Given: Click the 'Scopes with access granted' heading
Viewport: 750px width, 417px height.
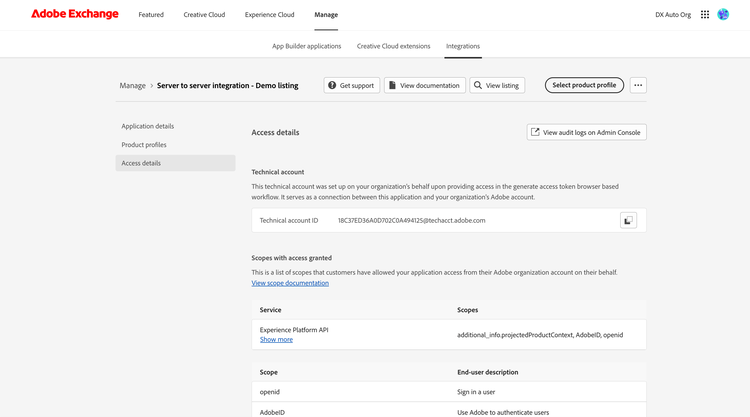Looking at the screenshot, I should pyautogui.click(x=291, y=258).
